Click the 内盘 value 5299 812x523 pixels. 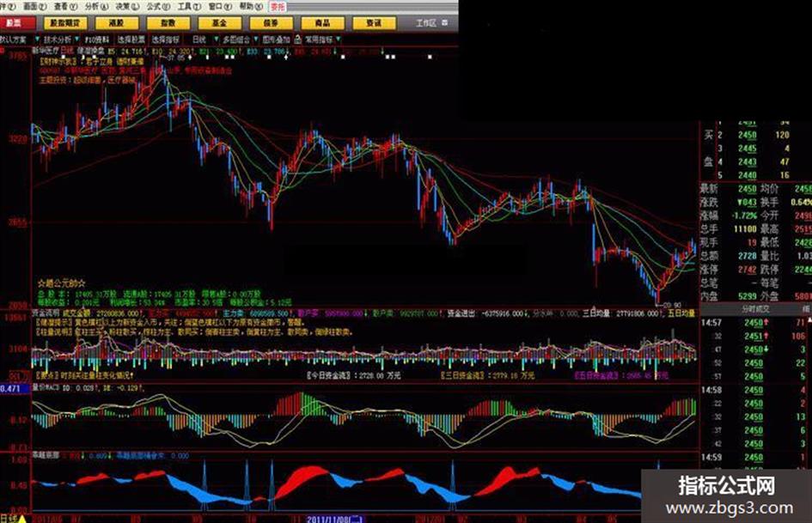tap(748, 296)
